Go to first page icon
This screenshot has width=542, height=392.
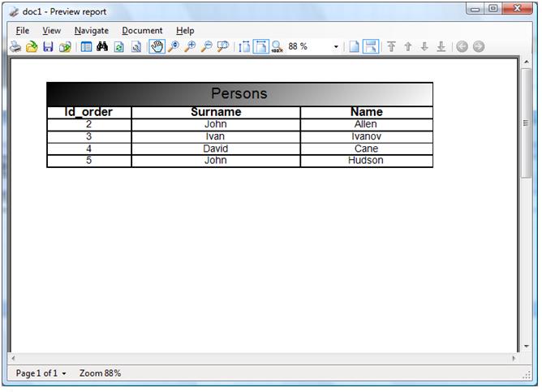pyautogui.click(x=391, y=47)
